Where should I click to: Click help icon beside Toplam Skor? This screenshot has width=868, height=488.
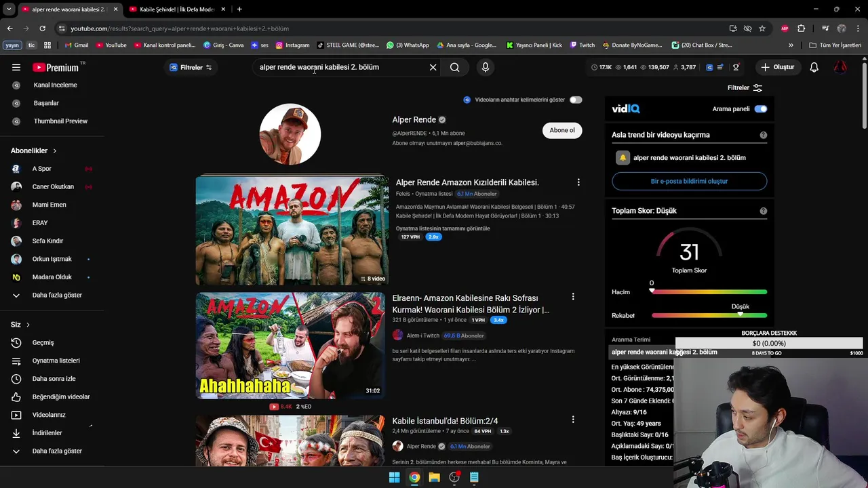[763, 211]
